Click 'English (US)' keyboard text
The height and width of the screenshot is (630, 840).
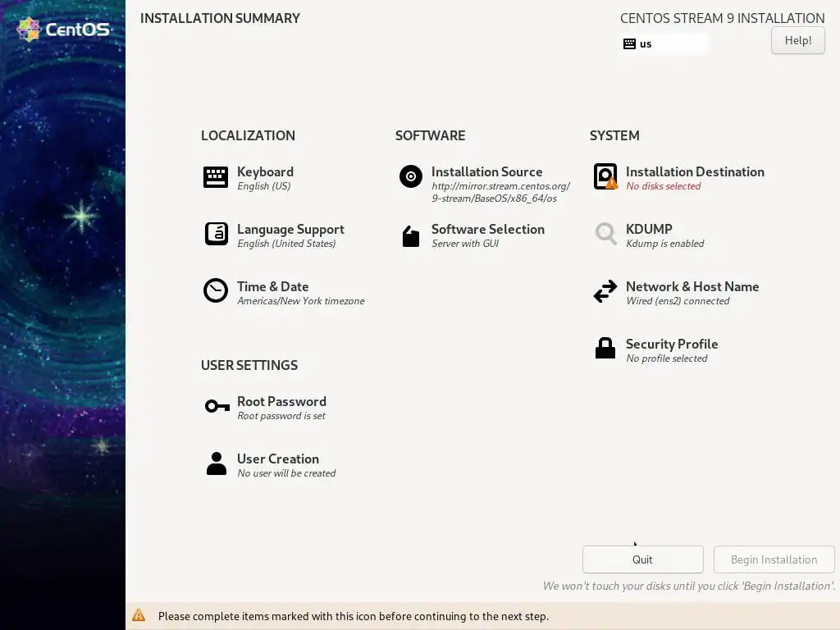[x=263, y=186]
